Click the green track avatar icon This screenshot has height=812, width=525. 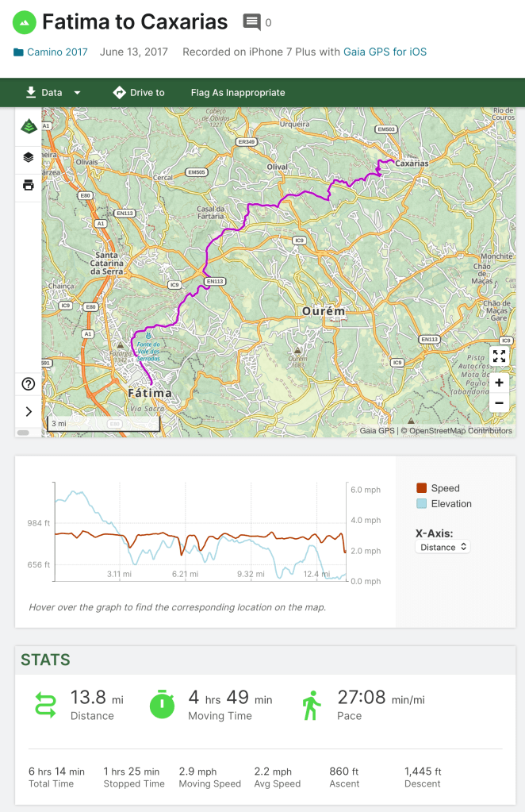[25, 22]
